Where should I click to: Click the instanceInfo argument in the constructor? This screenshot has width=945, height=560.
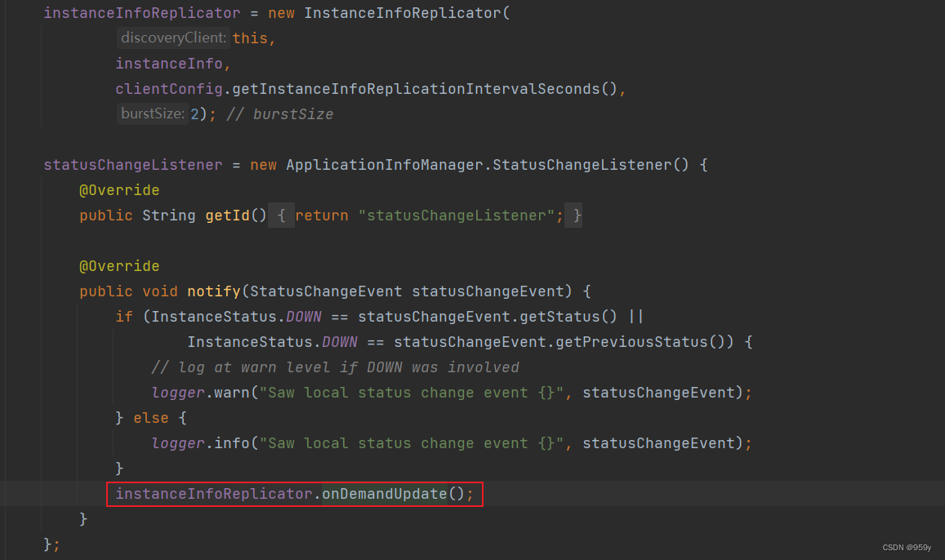tap(169, 63)
